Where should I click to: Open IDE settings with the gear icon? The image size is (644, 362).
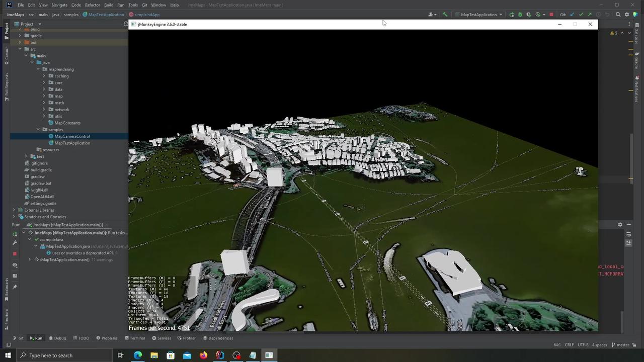[x=627, y=15]
